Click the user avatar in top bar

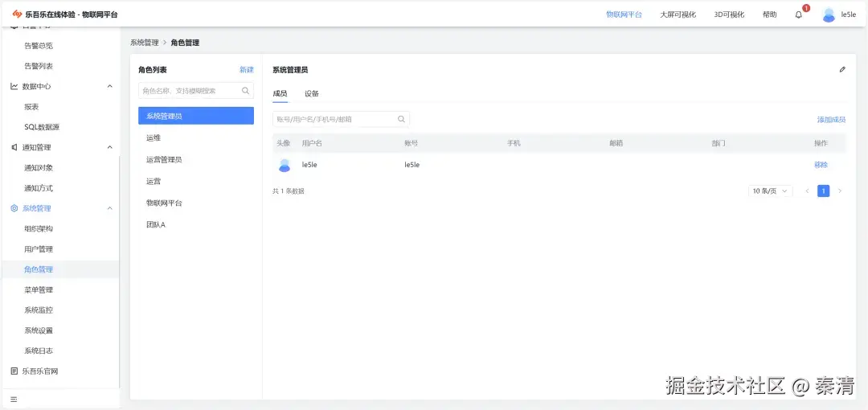coord(828,15)
